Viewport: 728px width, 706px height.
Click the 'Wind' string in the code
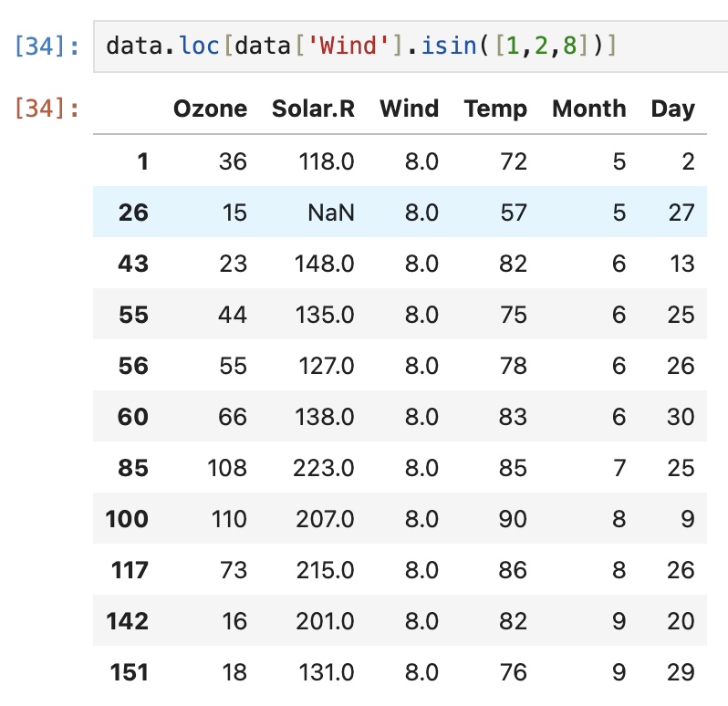coord(348,46)
